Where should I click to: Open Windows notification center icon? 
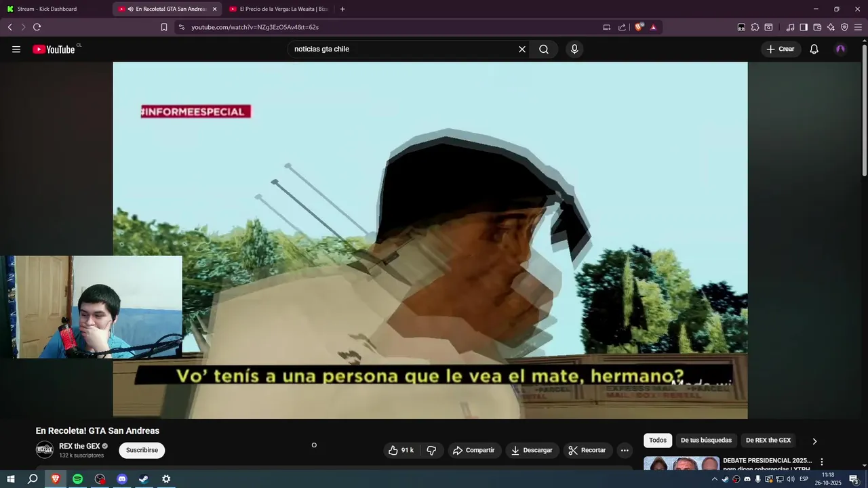click(x=854, y=479)
